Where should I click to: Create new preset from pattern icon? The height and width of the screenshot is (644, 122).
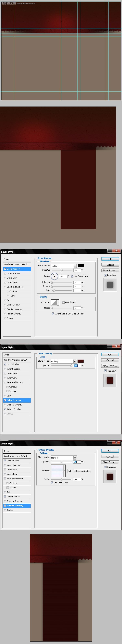coord(70,471)
